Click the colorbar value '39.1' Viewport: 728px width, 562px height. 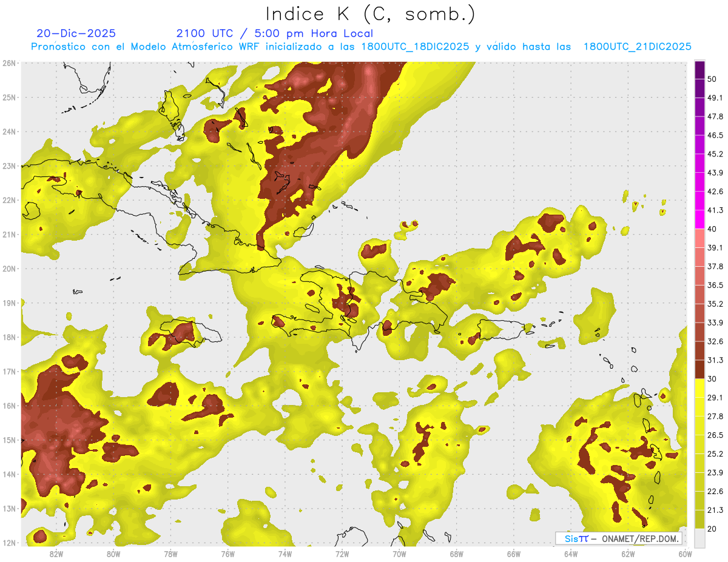point(715,248)
